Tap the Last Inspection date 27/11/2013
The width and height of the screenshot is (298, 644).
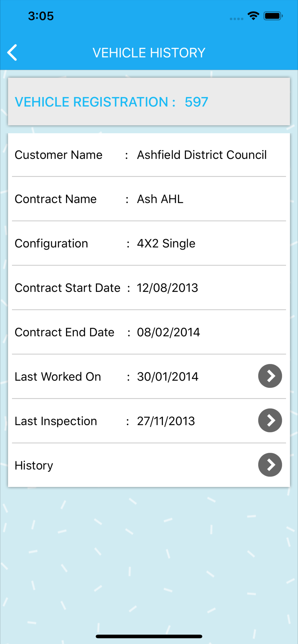[x=166, y=421]
